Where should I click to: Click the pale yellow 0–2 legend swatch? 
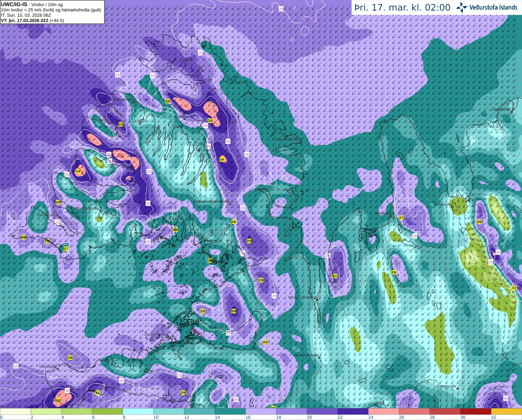[16, 411]
